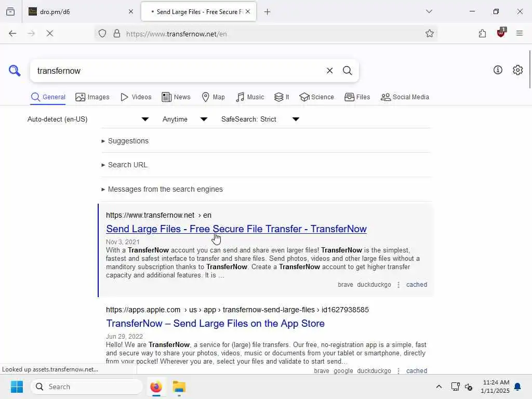Open the Firefox application menu
Viewport: 532px width, 399px height.
(x=519, y=33)
